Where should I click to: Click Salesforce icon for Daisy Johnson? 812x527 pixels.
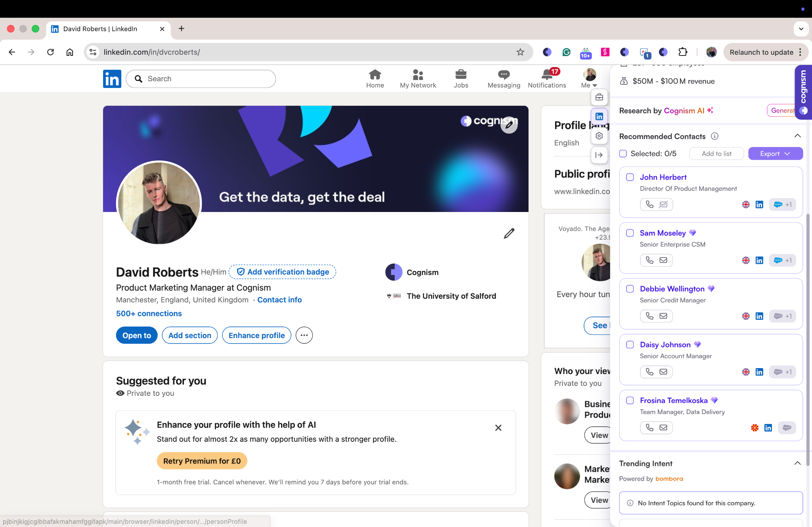(x=778, y=372)
